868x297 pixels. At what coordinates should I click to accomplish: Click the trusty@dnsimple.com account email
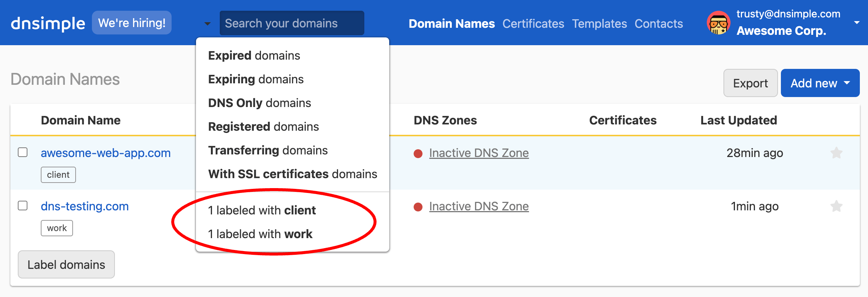pos(788,14)
